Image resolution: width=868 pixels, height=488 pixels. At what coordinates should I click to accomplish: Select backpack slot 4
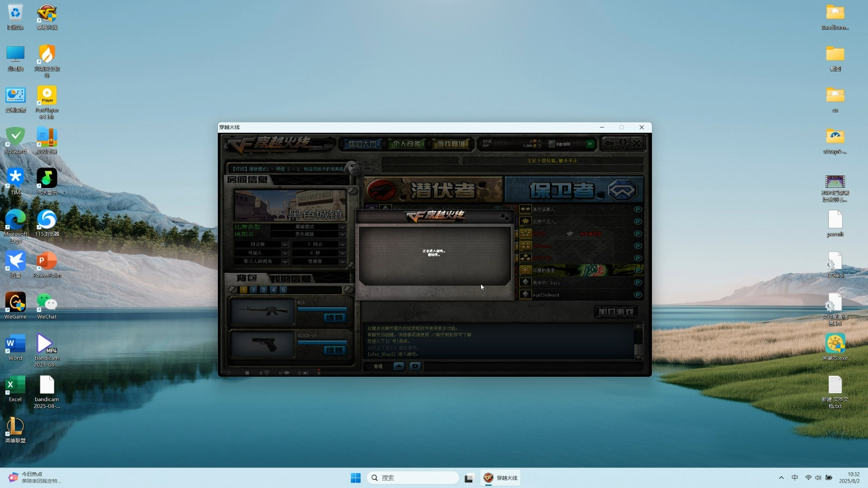pyautogui.click(x=274, y=290)
